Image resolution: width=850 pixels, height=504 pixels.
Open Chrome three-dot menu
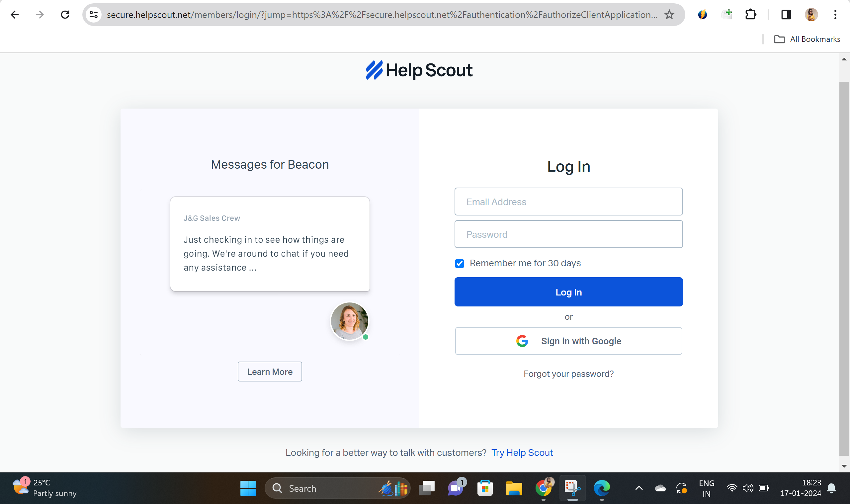835,15
